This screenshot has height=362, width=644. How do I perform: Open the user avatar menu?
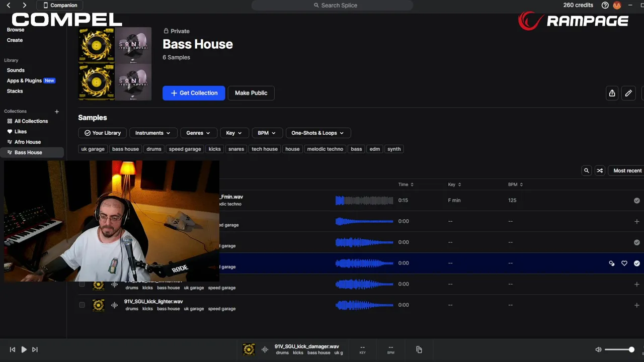tap(617, 5)
